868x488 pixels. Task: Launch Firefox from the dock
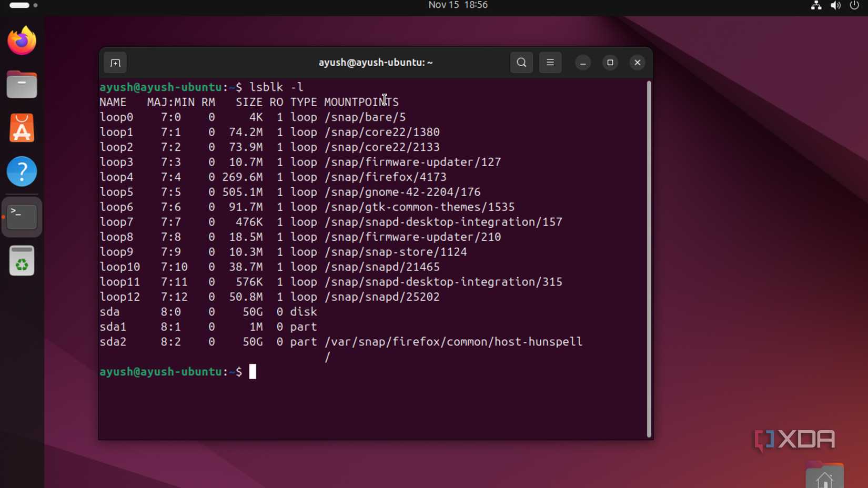tap(22, 40)
